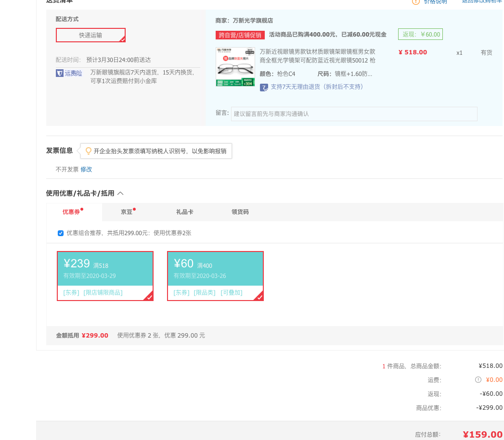This screenshot has width=504, height=440.
Task: Switch to the 领货码 tab
Action: click(240, 212)
